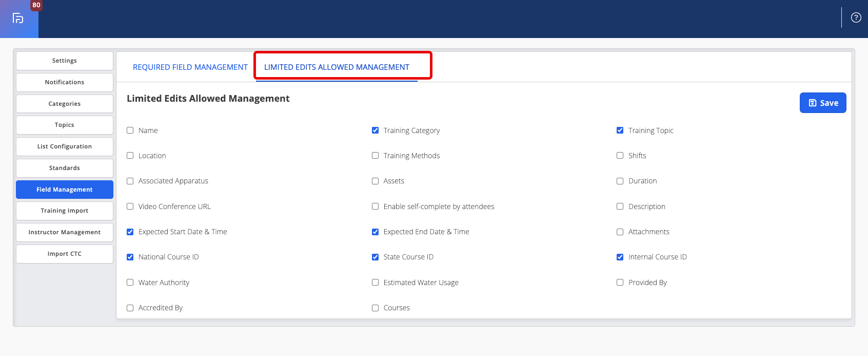Viewport: 868px width, 356px height.
Task: Tick the Accredited By checkbox
Action: click(130, 308)
